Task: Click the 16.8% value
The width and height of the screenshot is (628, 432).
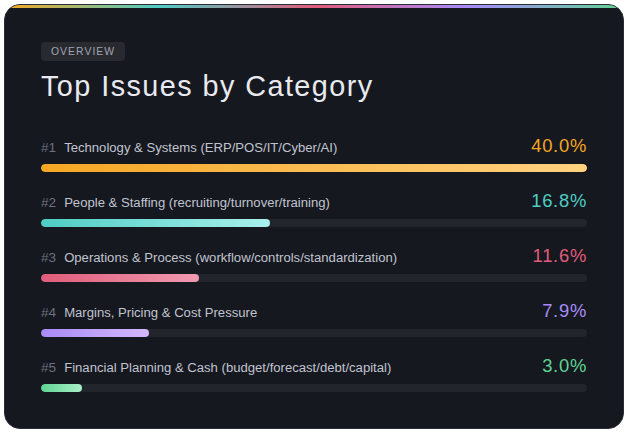Action: pyautogui.click(x=558, y=201)
